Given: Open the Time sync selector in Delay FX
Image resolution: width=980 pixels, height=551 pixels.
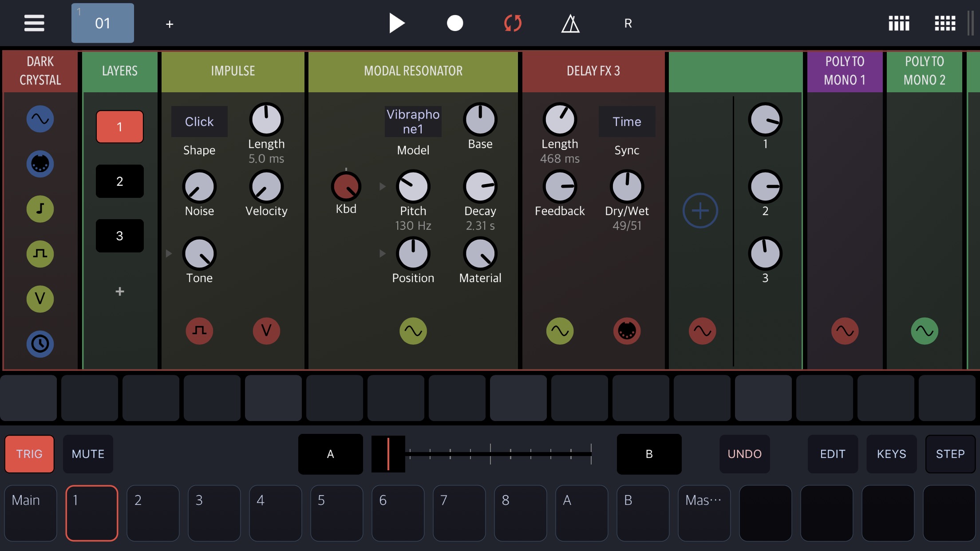Looking at the screenshot, I should (627, 122).
